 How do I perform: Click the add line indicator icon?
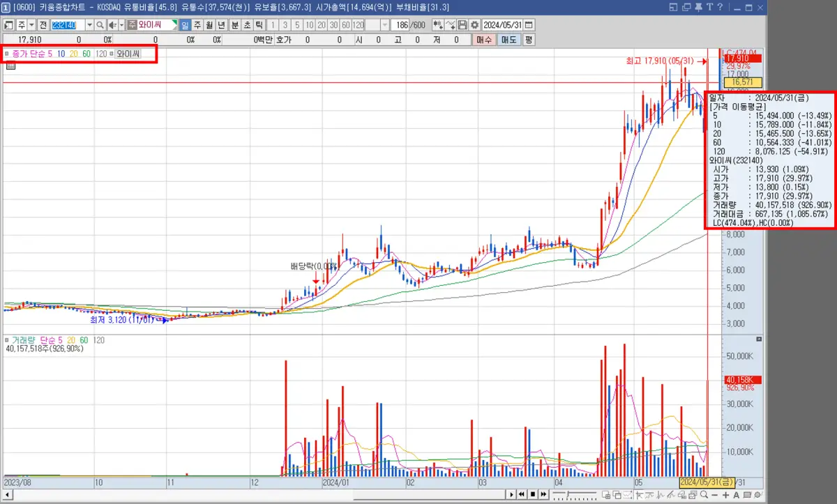point(451,24)
